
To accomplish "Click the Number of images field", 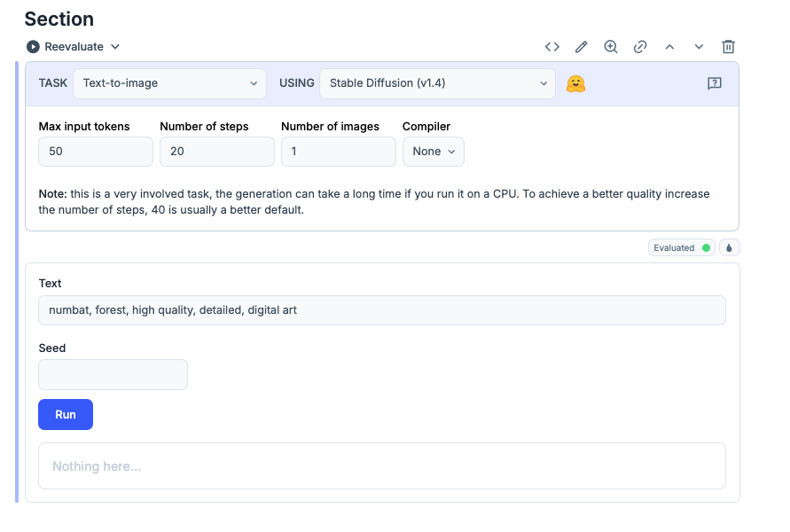I will tap(339, 152).
